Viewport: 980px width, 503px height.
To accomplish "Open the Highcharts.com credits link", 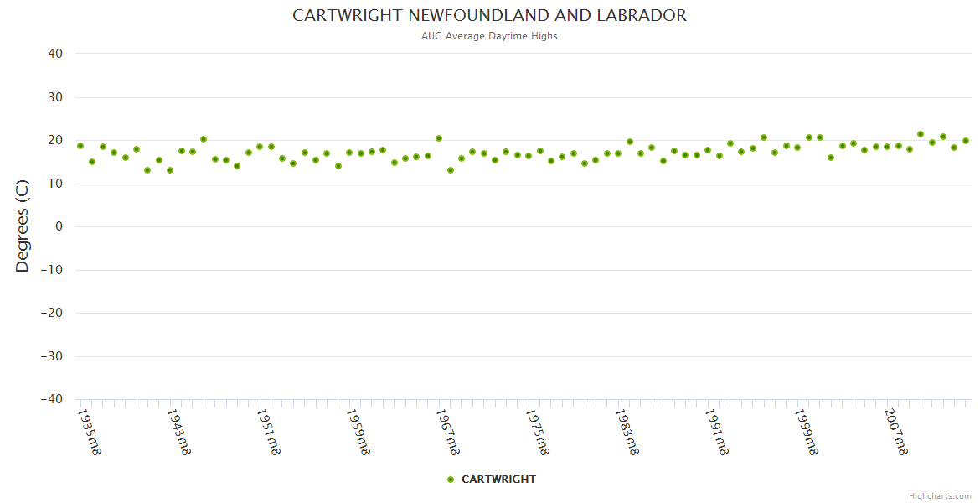I will pyautogui.click(x=940, y=495).
